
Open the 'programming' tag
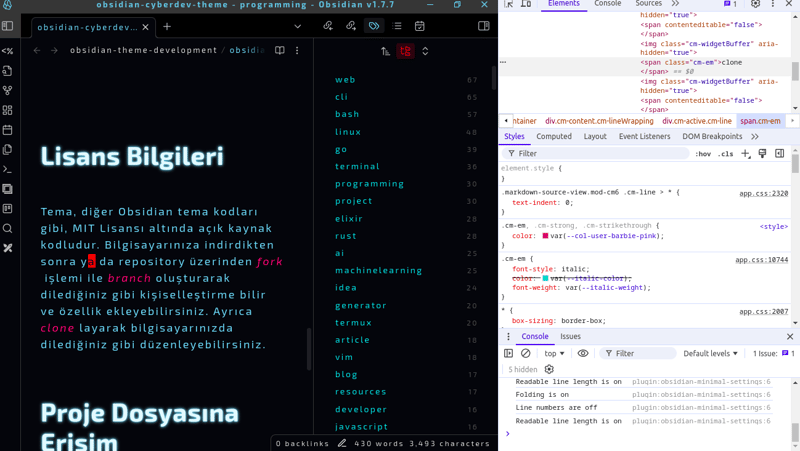(369, 184)
